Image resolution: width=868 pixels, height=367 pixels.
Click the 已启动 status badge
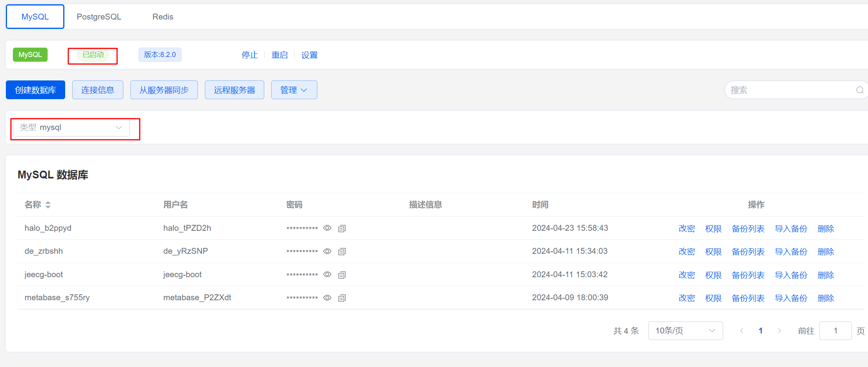click(93, 55)
